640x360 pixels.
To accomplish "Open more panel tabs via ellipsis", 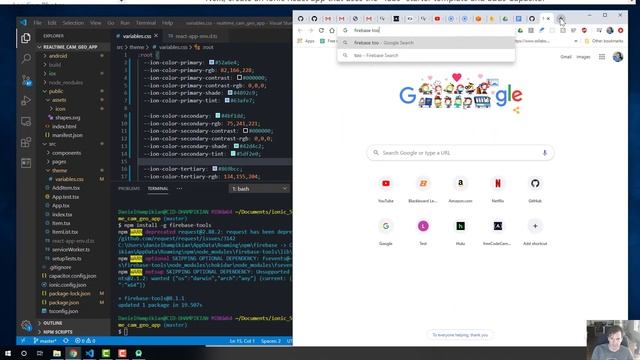I will [179, 189].
